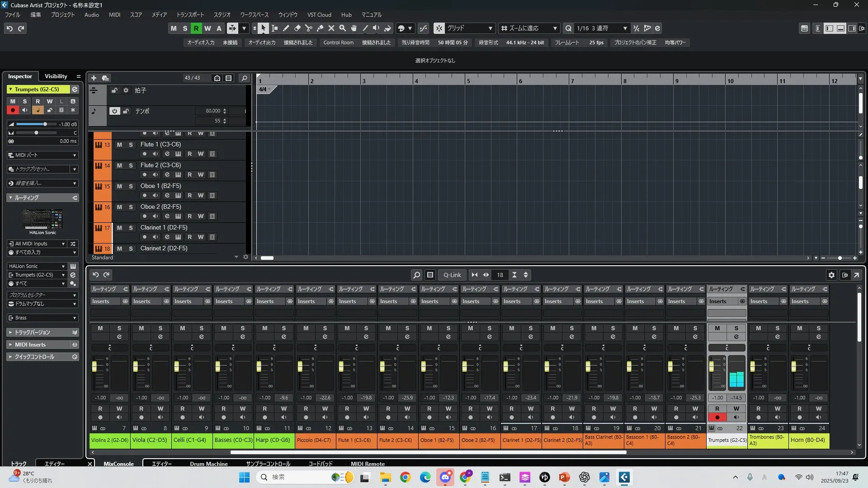Image resolution: width=868 pixels, height=488 pixels.
Task: Click the Trumpets inspector volume slider
Action: click(x=45, y=124)
